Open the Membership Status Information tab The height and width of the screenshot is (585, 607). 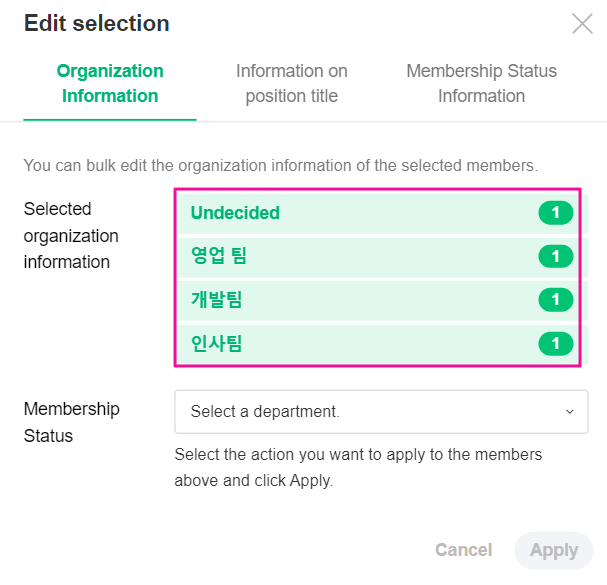click(481, 84)
